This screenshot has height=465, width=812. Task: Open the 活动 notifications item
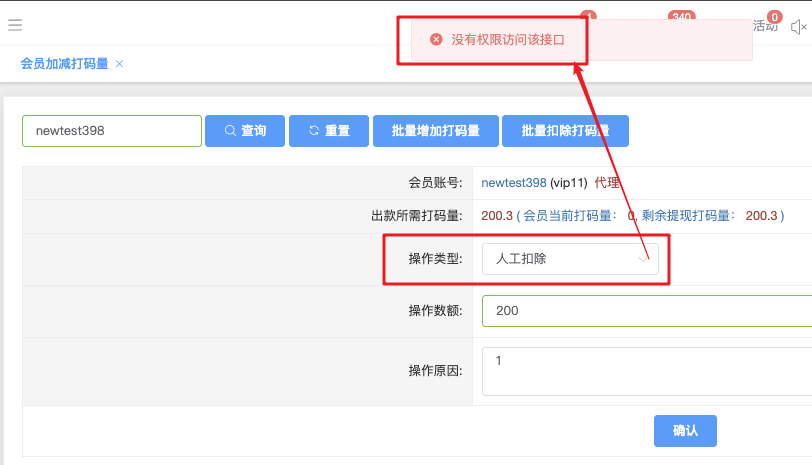pos(766,27)
